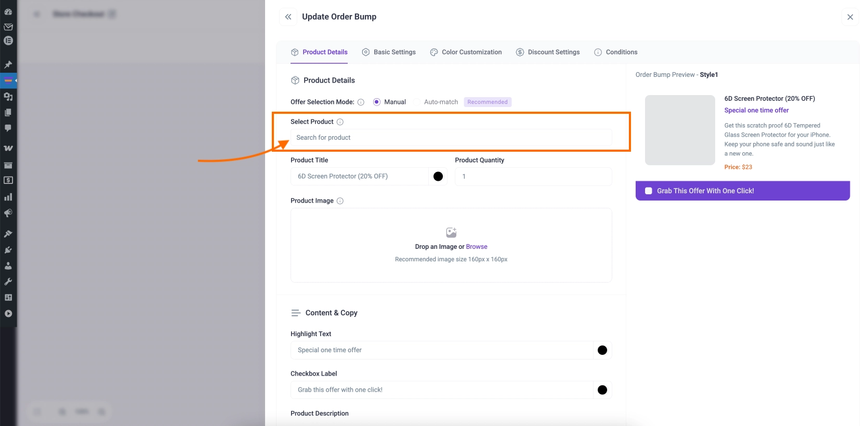
Task: Click the Recommended badge next to Auto-match
Action: click(x=488, y=102)
